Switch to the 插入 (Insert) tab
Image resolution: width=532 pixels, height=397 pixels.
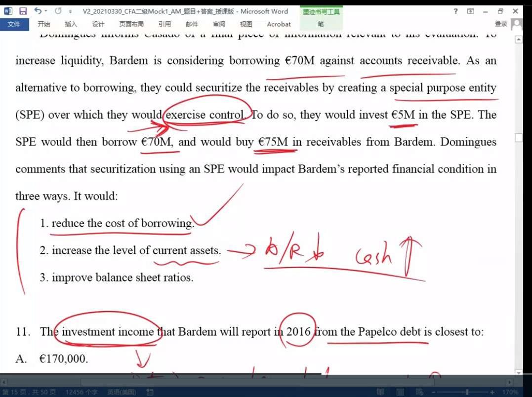pyautogui.click(x=71, y=24)
